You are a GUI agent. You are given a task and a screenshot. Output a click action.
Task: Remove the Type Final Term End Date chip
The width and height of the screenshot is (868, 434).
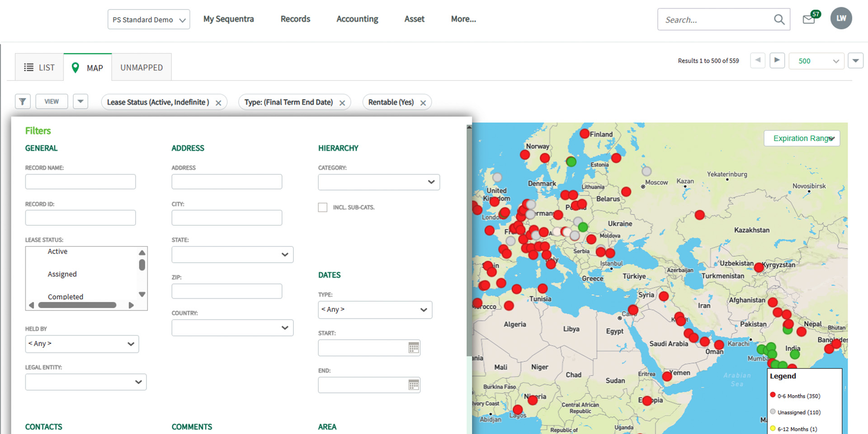coord(342,103)
